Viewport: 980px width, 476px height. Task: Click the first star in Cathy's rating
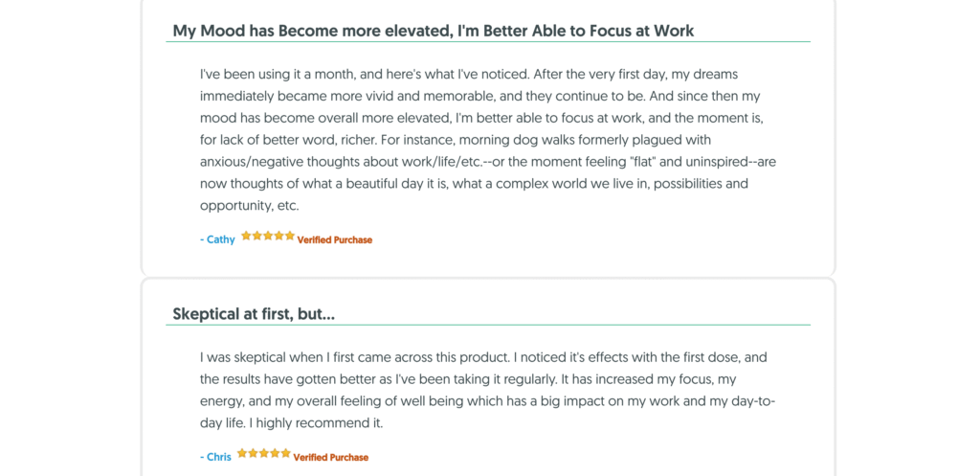point(246,236)
